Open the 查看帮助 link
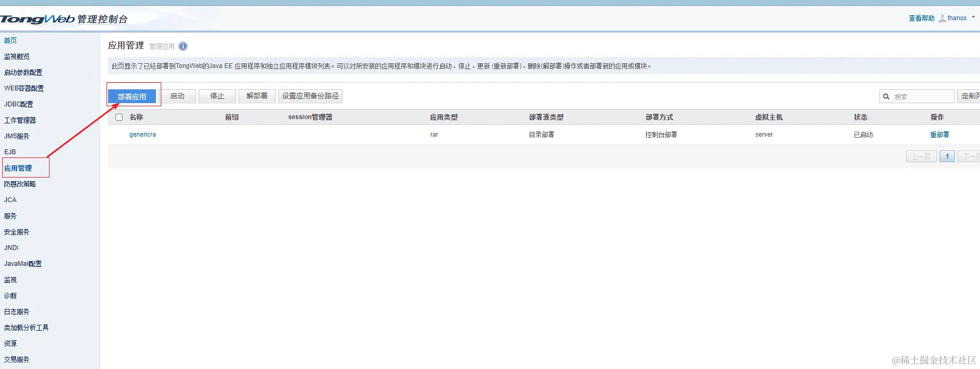This screenshot has height=369, width=980. [x=921, y=18]
